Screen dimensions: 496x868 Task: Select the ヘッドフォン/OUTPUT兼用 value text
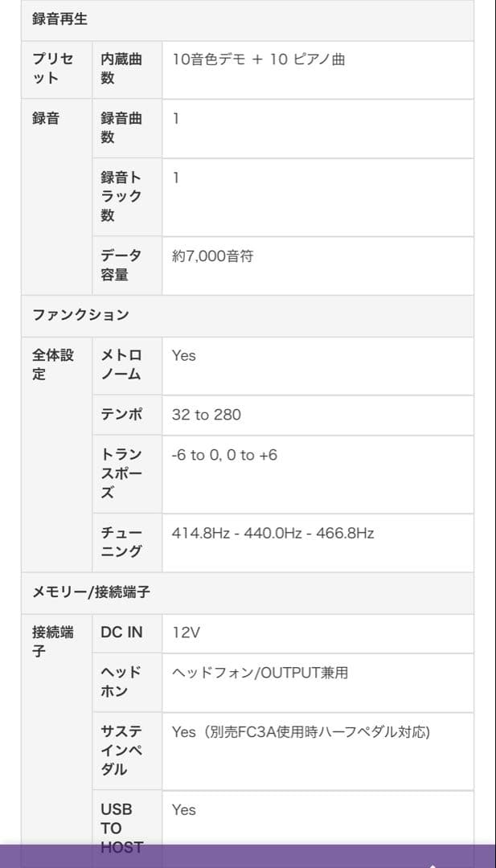pyautogui.click(x=260, y=673)
